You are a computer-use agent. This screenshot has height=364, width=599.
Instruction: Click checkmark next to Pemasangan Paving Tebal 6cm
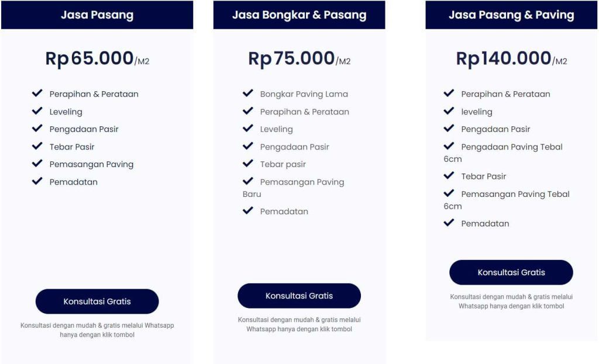tap(449, 193)
